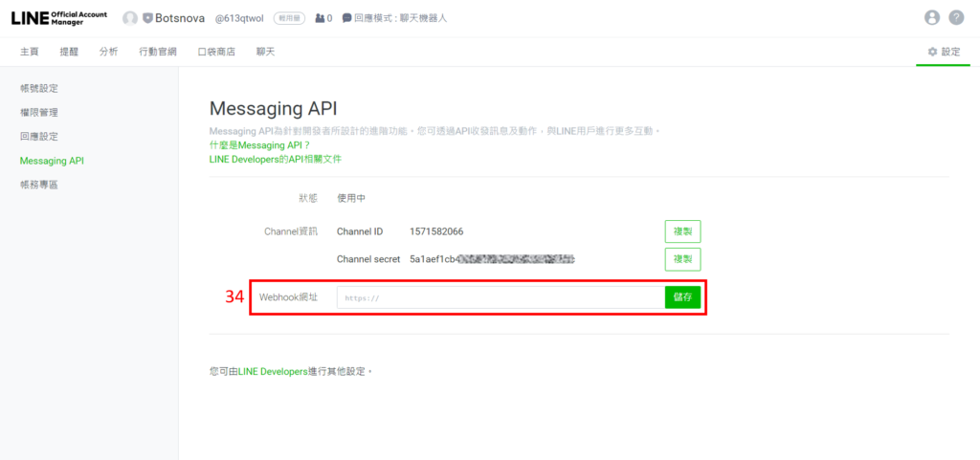
Task: Select 回應設定 in the sidebar
Action: click(39, 137)
